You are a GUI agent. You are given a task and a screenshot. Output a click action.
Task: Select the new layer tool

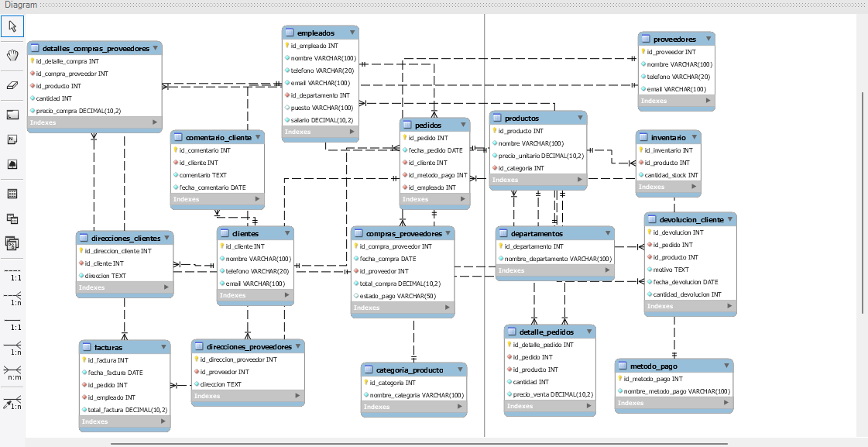[12, 115]
